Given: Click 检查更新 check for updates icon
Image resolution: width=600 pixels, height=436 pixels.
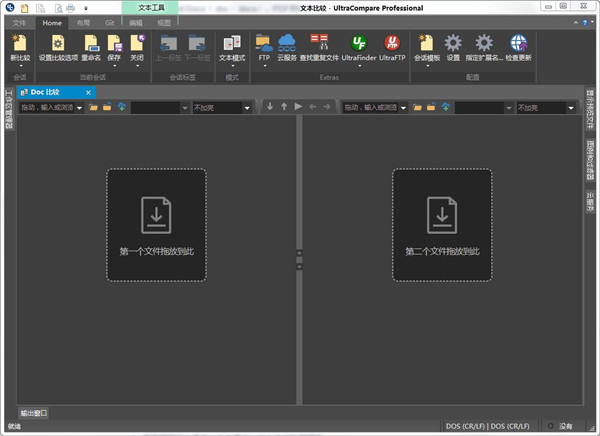Looking at the screenshot, I should point(518,43).
